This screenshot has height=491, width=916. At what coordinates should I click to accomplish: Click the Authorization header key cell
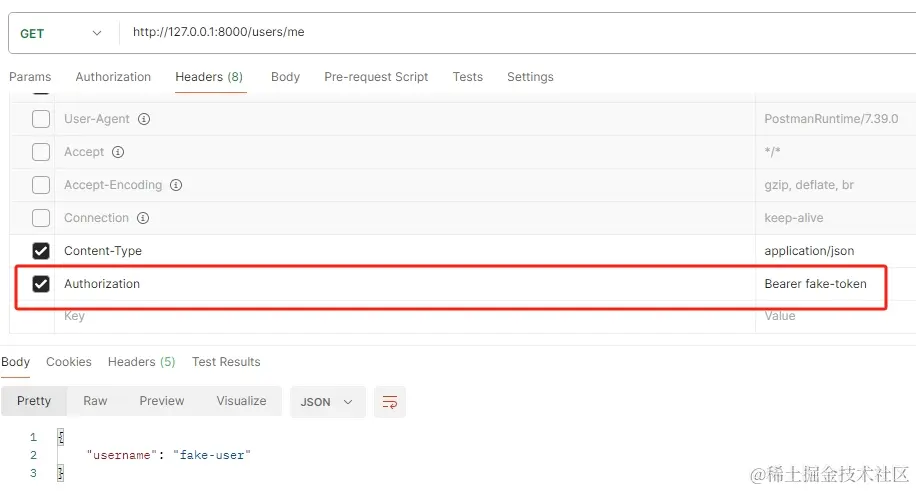pos(405,284)
